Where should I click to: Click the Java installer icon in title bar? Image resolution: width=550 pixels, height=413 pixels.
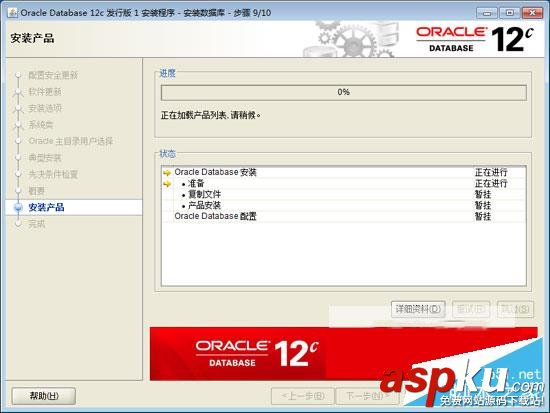coord(13,13)
